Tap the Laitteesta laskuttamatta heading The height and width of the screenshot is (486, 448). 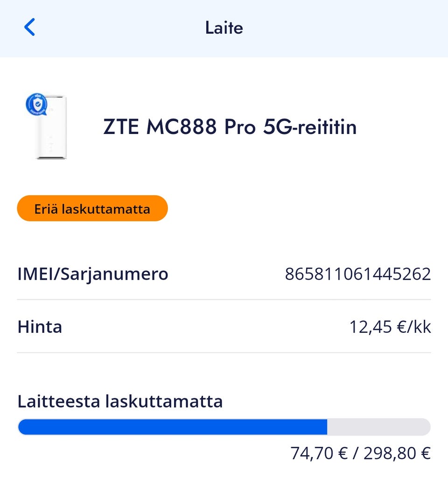pyautogui.click(x=120, y=401)
